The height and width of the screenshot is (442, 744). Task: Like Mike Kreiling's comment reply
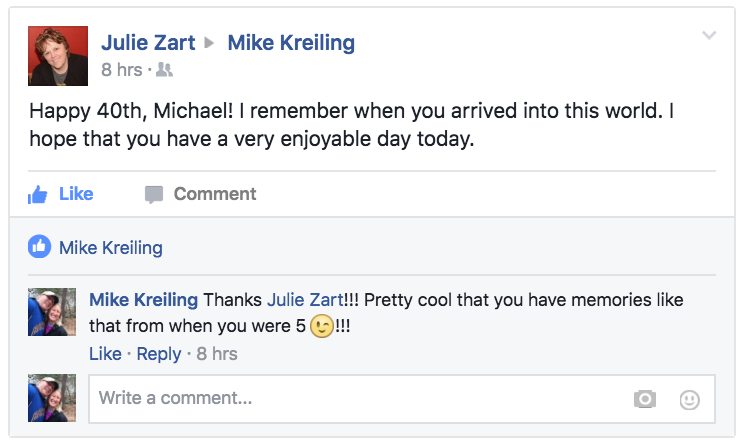point(105,354)
